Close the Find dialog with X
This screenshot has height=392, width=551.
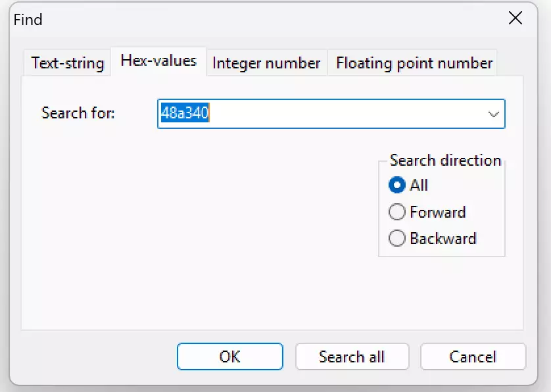tap(515, 18)
